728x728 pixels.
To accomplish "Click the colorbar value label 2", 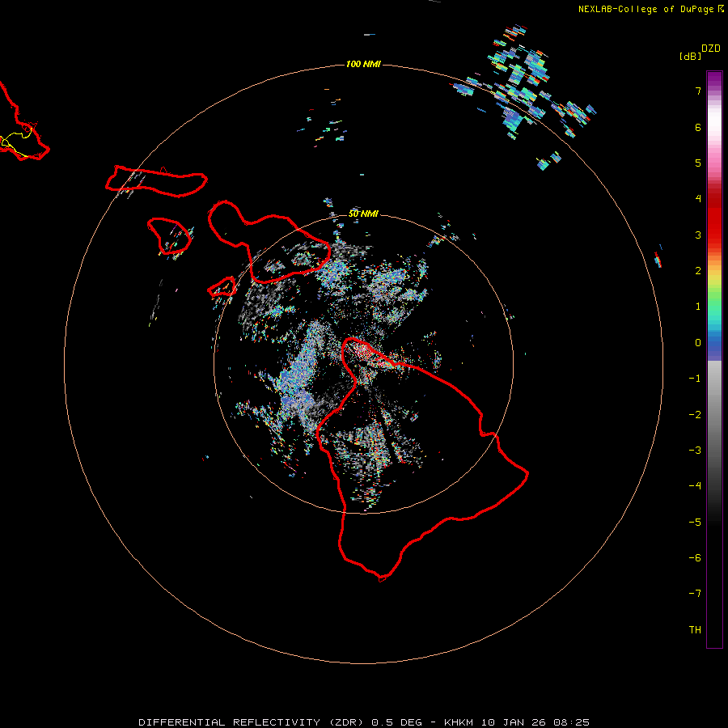I will click(x=698, y=271).
